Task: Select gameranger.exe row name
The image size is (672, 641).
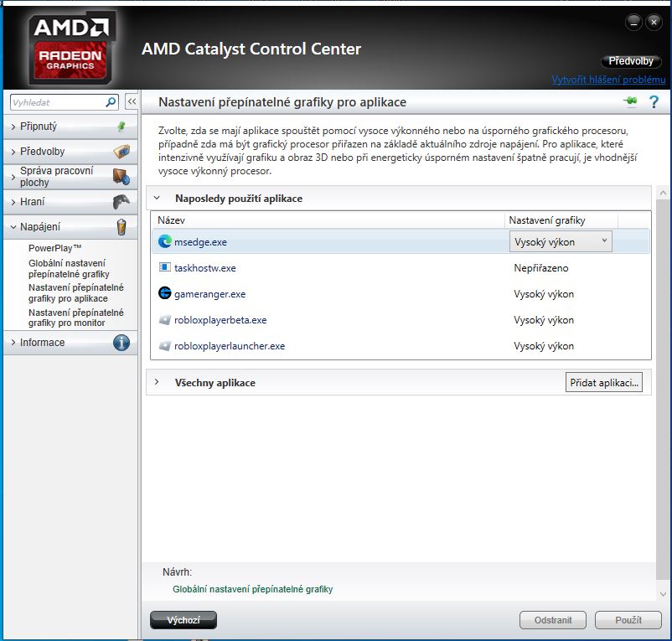Action: tap(210, 294)
